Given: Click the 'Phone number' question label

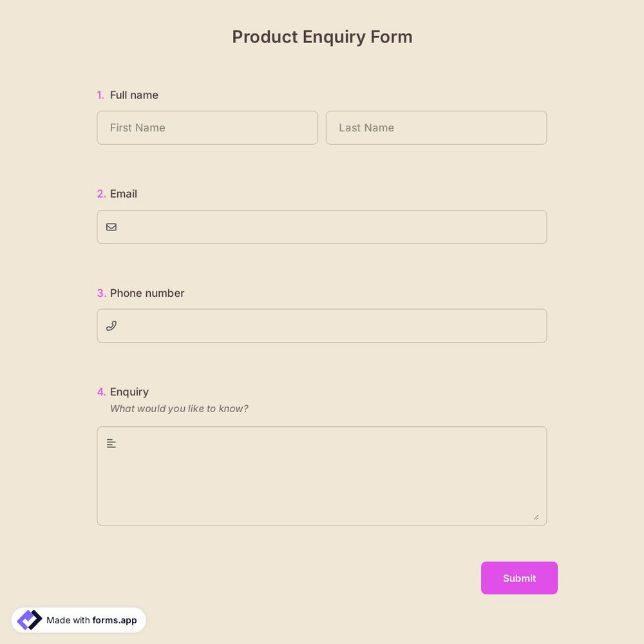Looking at the screenshot, I should tap(147, 293).
